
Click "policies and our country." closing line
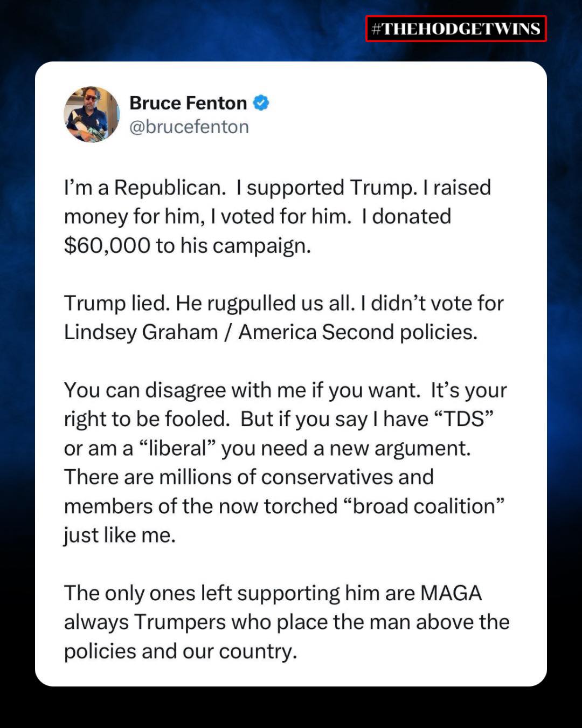point(181,651)
